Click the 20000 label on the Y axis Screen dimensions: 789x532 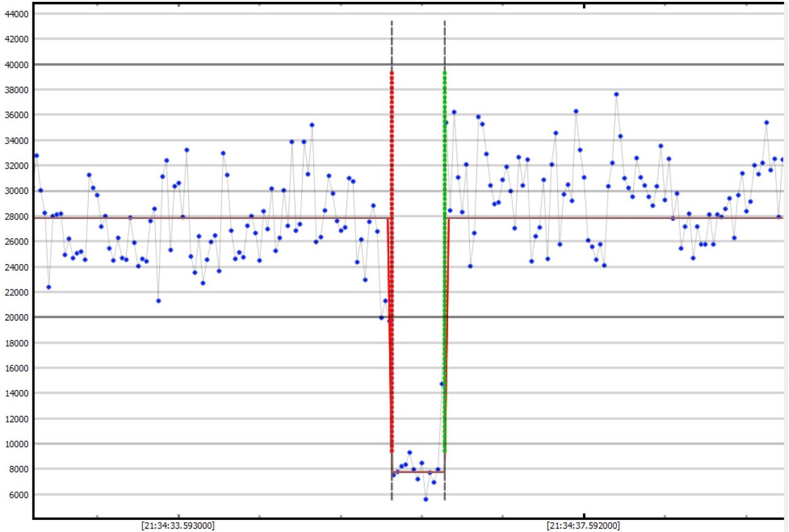16,317
